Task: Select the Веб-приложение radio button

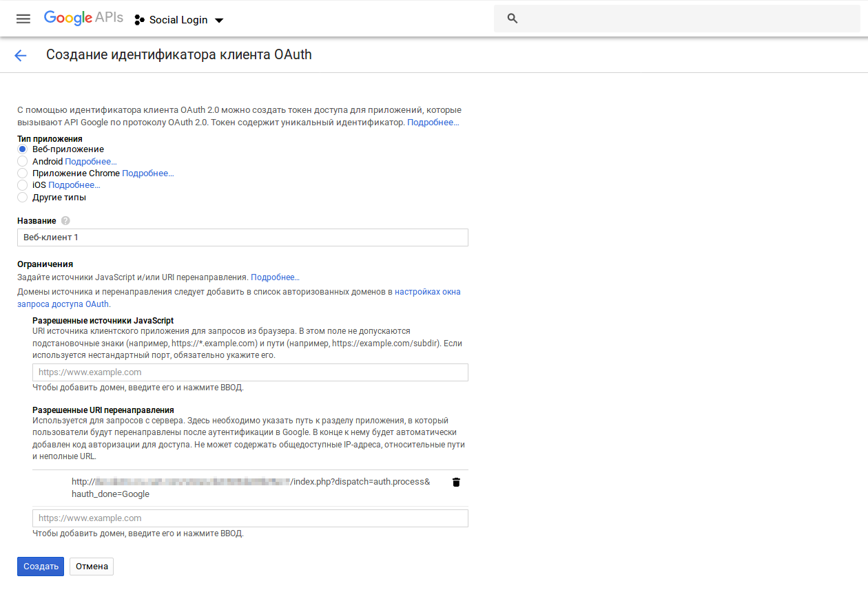Action: [x=23, y=149]
